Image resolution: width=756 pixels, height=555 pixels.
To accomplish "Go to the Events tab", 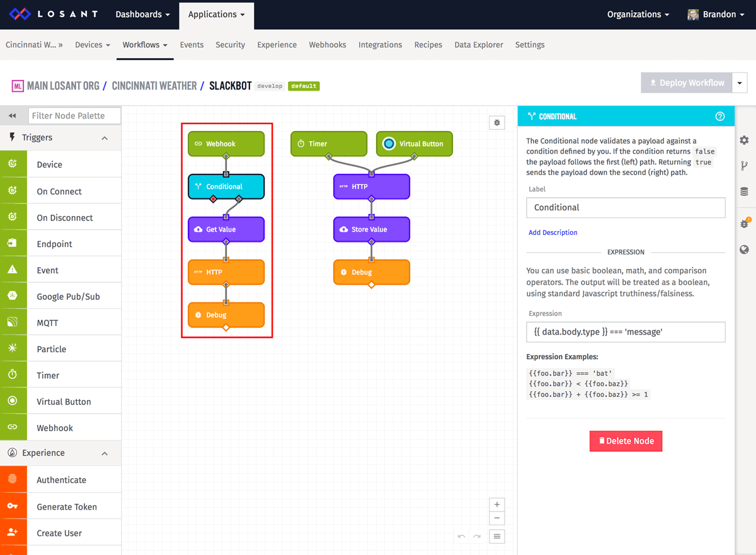I will click(x=192, y=45).
